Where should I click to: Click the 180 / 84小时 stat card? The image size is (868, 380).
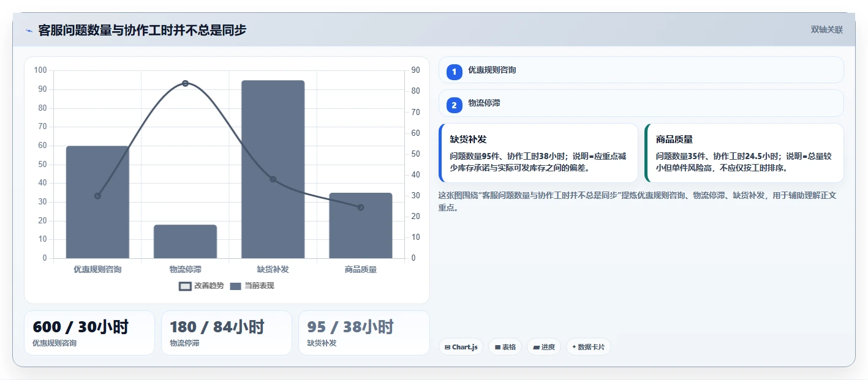[227, 333]
